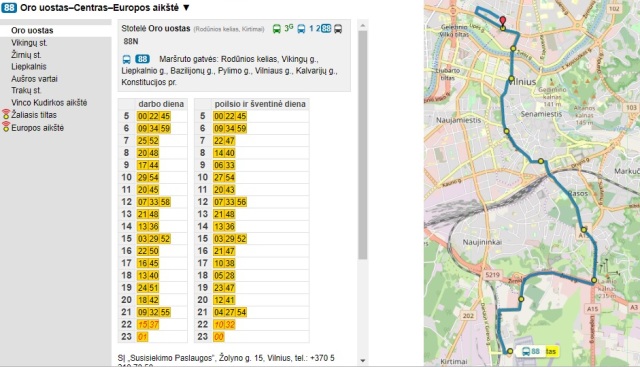The image size is (640, 367).
Task: Select the Liepkalnis stop
Action: click(29, 67)
